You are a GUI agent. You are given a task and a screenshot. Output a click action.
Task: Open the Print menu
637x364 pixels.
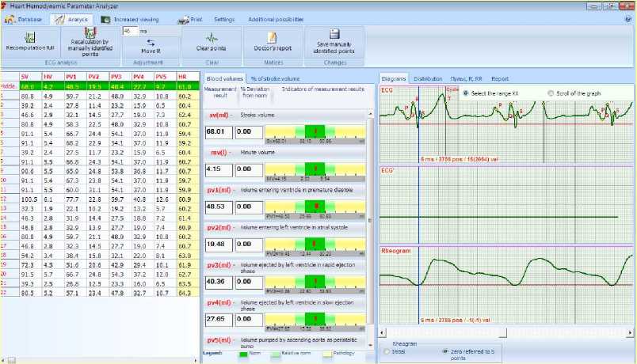pyautogui.click(x=189, y=18)
